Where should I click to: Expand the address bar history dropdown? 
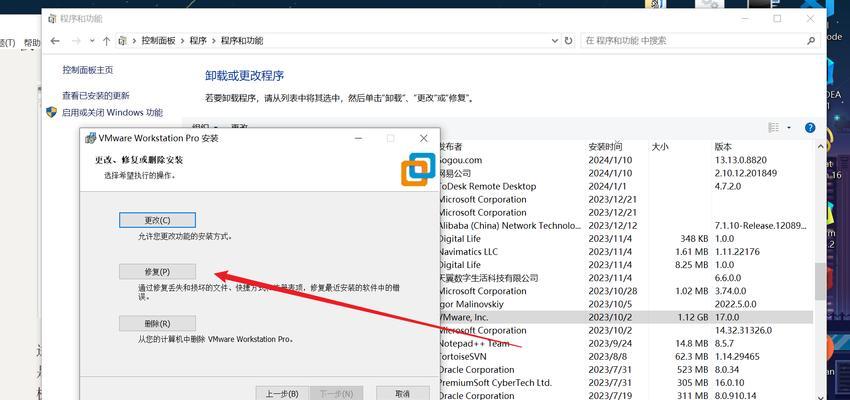(555, 41)
